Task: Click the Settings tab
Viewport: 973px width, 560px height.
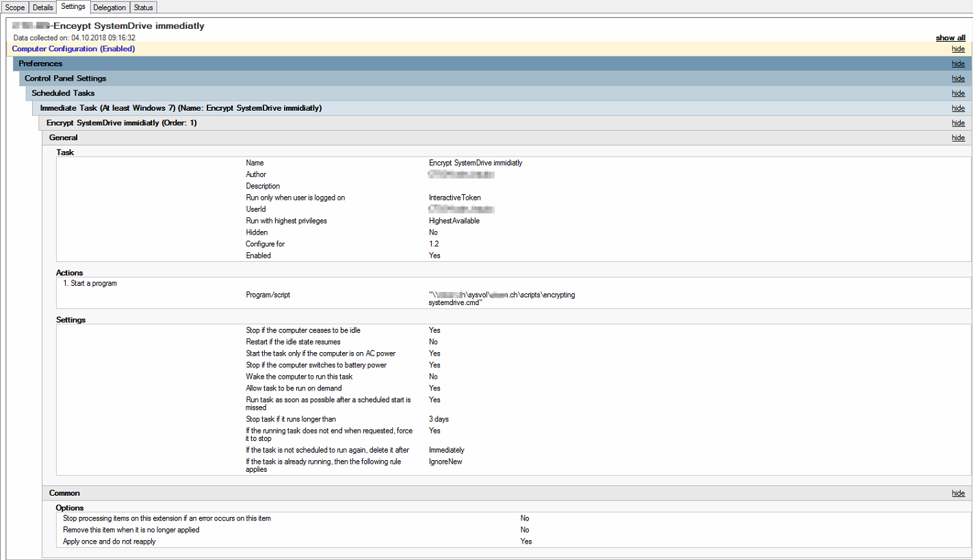Action: (x=73, y=7)
